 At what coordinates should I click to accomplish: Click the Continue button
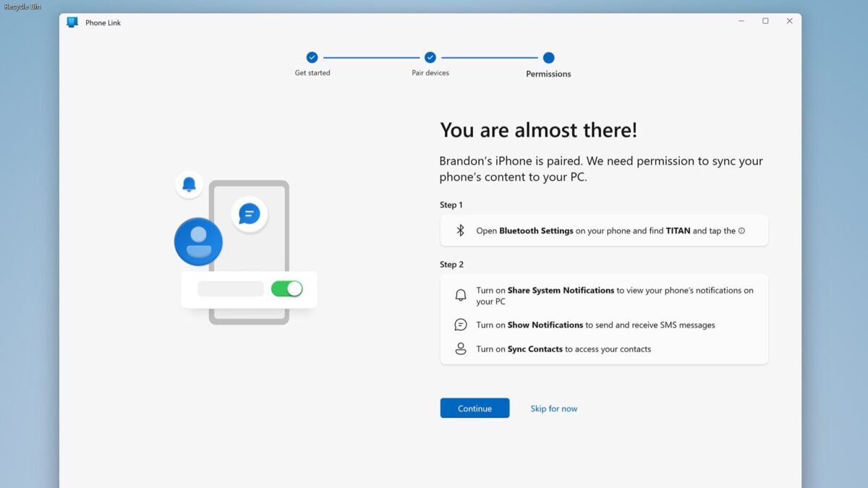coord(475,408)
